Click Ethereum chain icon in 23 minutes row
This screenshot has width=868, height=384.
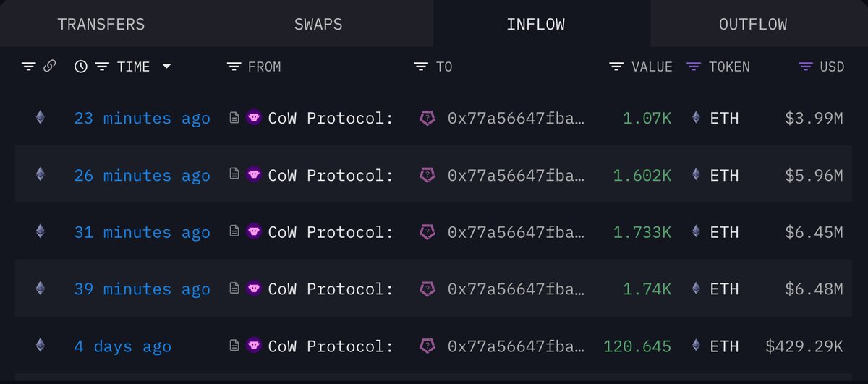pyautogui.click(x=40, y=117)
